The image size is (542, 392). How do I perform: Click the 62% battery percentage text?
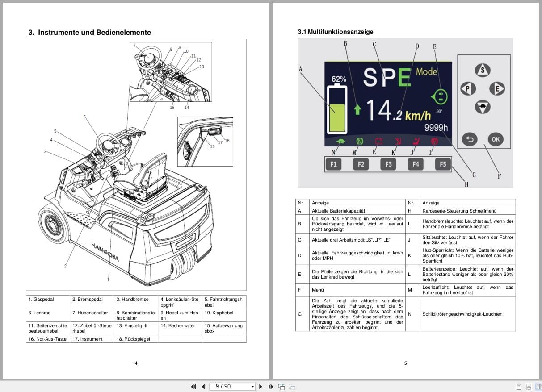pyautogui.click(x=339, y=79)
